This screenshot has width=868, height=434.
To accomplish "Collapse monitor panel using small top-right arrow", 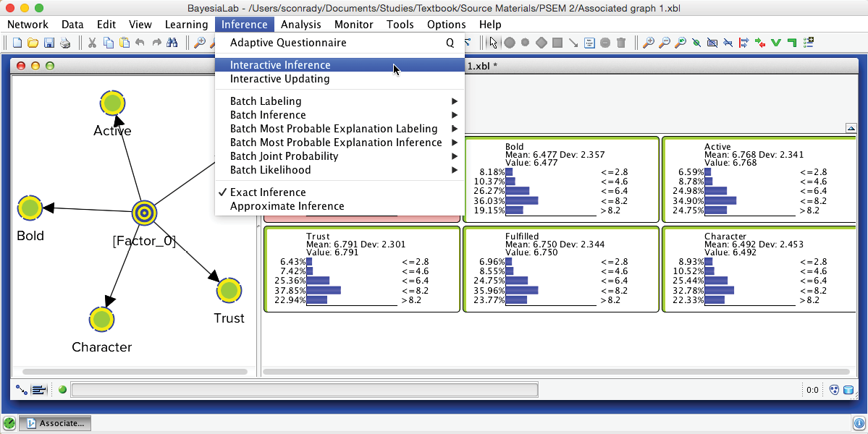I will [851, 129].
